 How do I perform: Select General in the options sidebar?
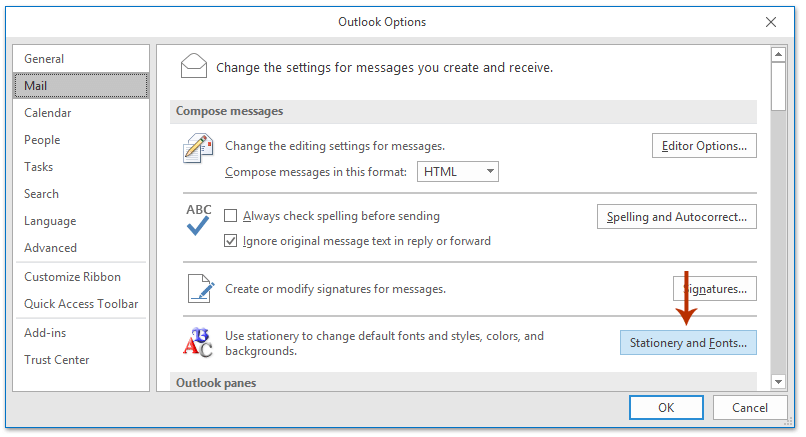click(81, 59)
